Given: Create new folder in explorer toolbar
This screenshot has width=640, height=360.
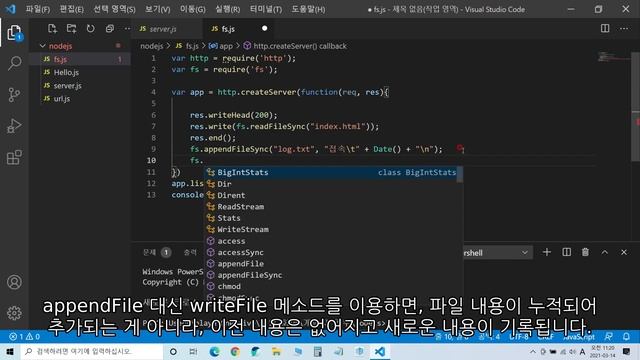Looking at the screenshot, I should (71, 29).
